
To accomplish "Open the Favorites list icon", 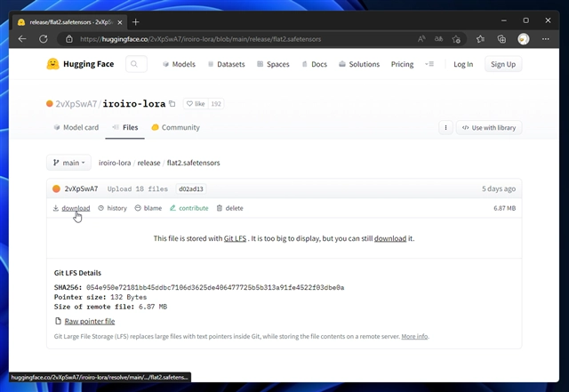I will click(x=480, y=39).
